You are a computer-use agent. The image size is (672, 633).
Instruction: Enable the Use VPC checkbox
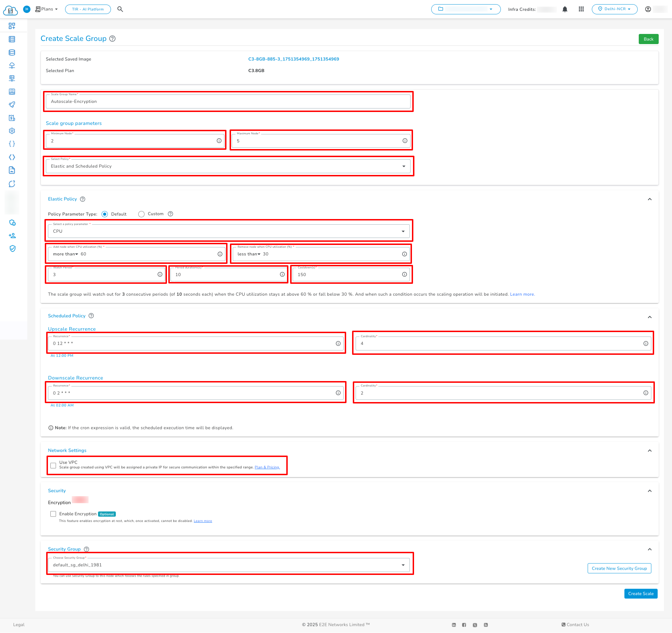[53, 465]
